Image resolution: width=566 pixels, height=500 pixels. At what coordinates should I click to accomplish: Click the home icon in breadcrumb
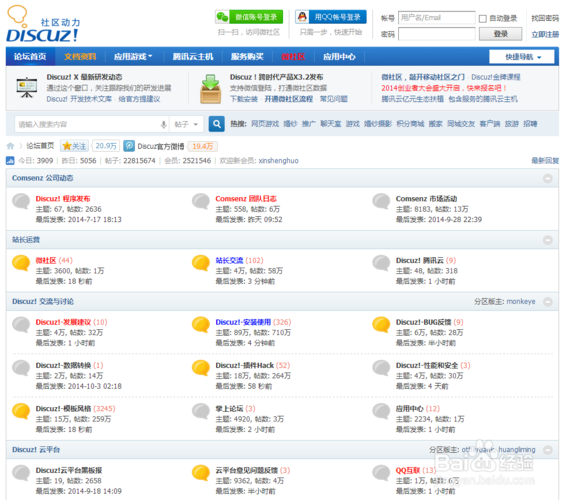[x=10, y=146]
